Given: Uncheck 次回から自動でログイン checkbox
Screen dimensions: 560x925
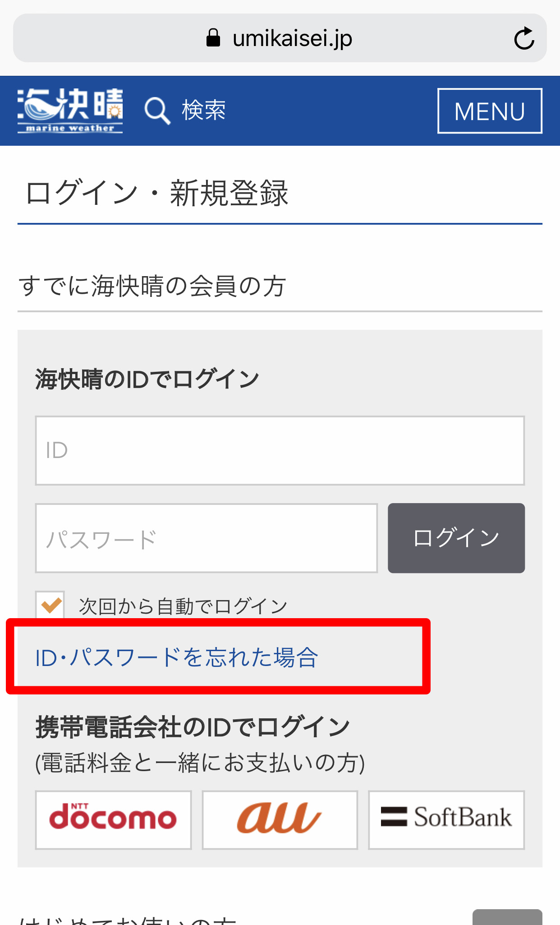Looking at the screenshot, I should click(x=50, y=605).
